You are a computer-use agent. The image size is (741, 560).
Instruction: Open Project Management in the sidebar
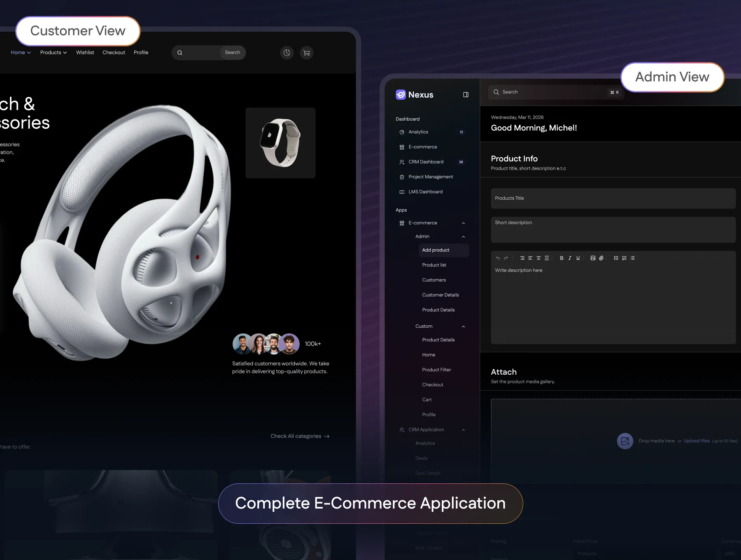click(x=431, y=177)
